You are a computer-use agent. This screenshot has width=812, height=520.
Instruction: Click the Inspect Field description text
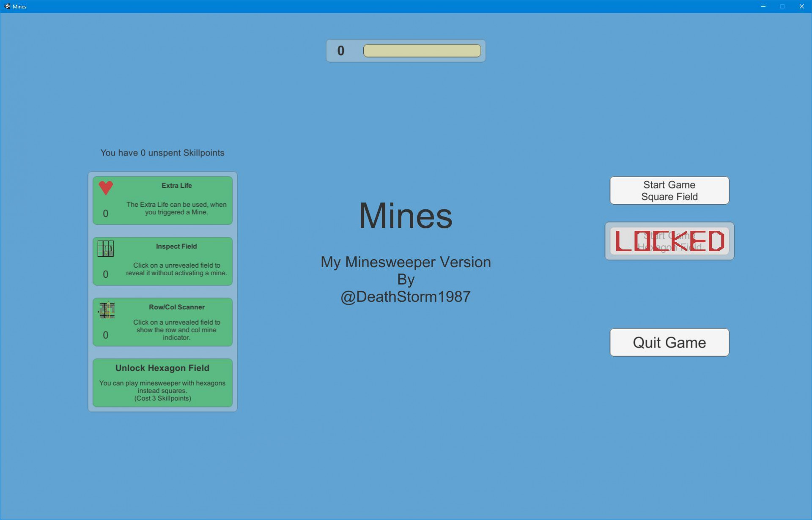click(x=176, y=269)
